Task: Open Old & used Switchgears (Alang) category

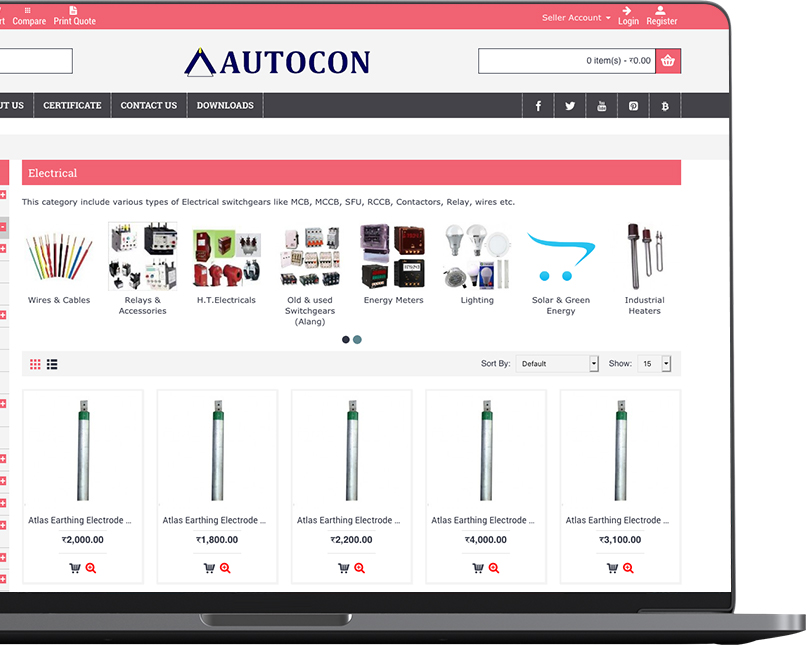Action: pyautogui.click(x=310, y=273)
